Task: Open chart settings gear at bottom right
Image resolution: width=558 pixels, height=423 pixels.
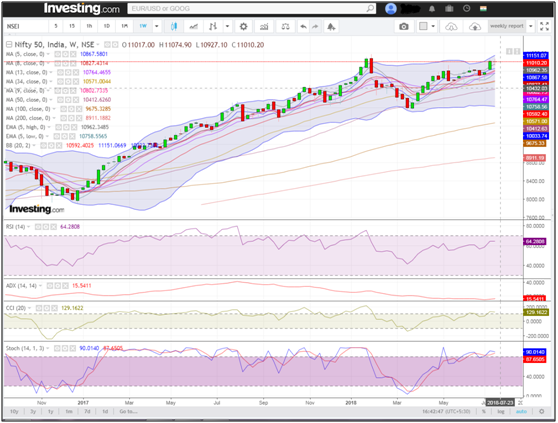Action: tap(542, 412)
